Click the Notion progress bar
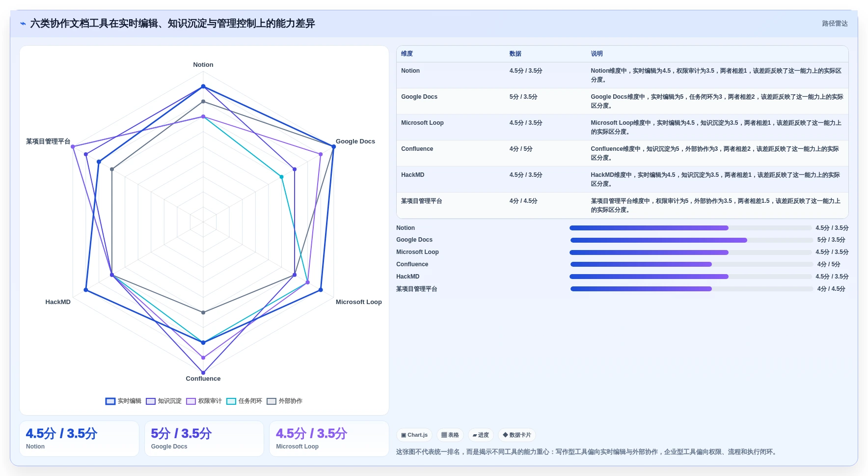This screenshot has width=868, height=476. coord(690,228)
